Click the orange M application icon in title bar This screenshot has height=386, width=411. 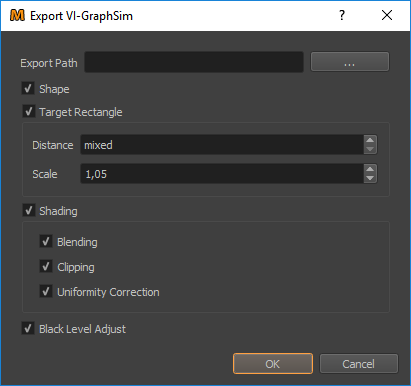pyautogui.click(x=17, y=15)
